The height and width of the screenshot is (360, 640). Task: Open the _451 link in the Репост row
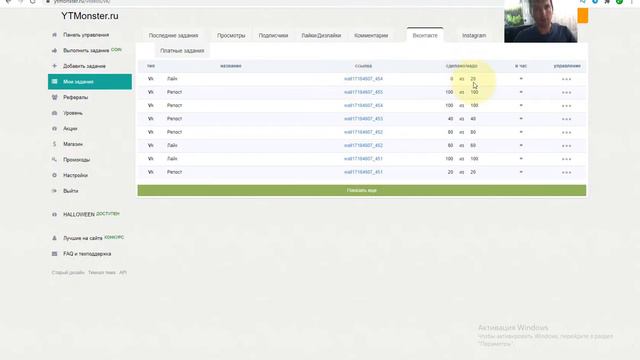click(x=363, y=172)
